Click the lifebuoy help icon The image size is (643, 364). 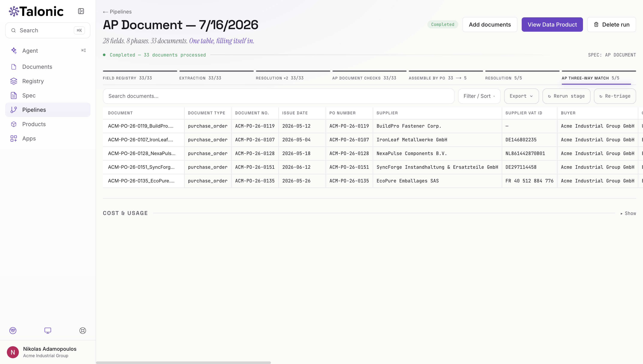[x=83, y=331]
